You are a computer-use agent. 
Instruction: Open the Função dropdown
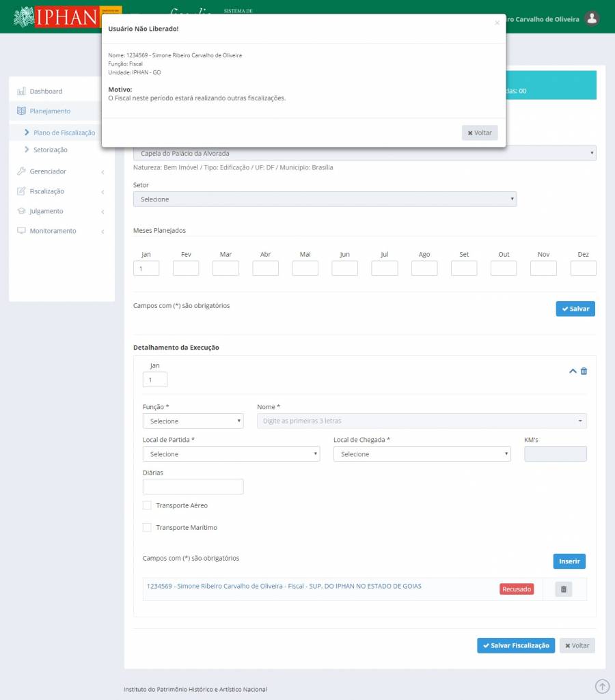[193, 421]
